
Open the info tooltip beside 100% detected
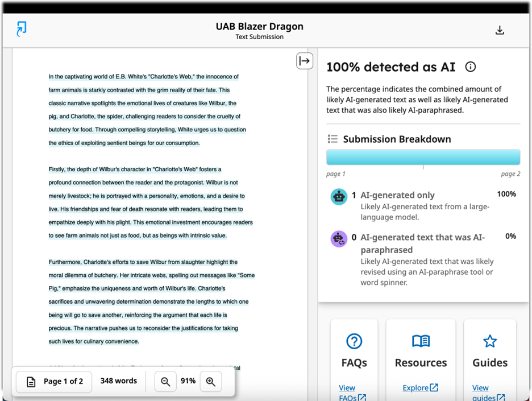470,67
